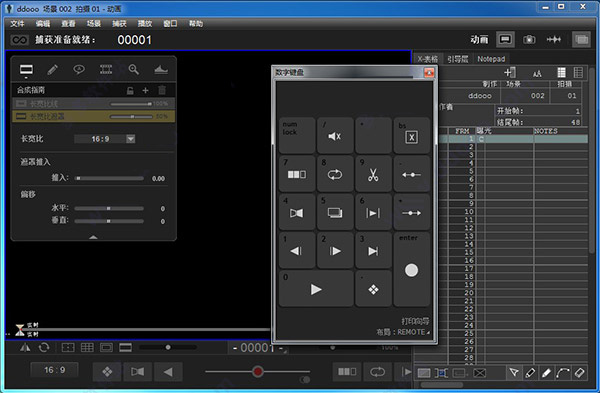The height and width of the screenshot is (393, 600).
Task: Adjust the 推入 push-in slider
Action: pos(109,178)
